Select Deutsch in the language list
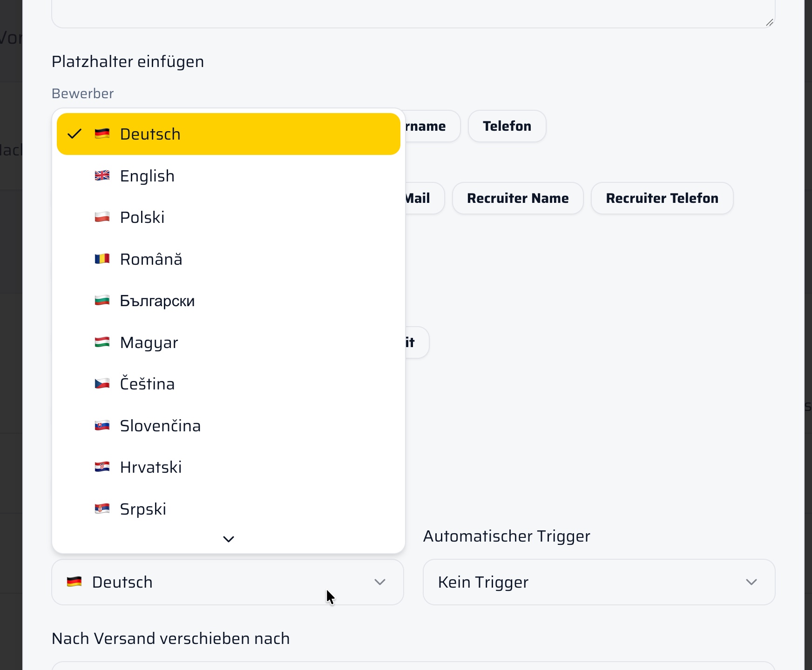812x670 pixels. (x=228, y=134)
